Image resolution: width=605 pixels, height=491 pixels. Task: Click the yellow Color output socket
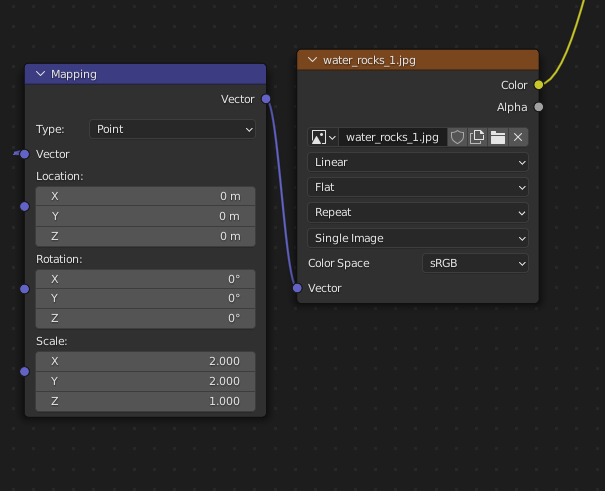pyautogui.click(x=539, y=85)
